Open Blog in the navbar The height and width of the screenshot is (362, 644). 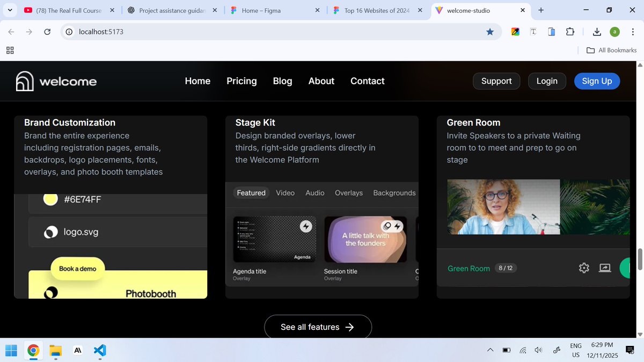click(282, 81)
